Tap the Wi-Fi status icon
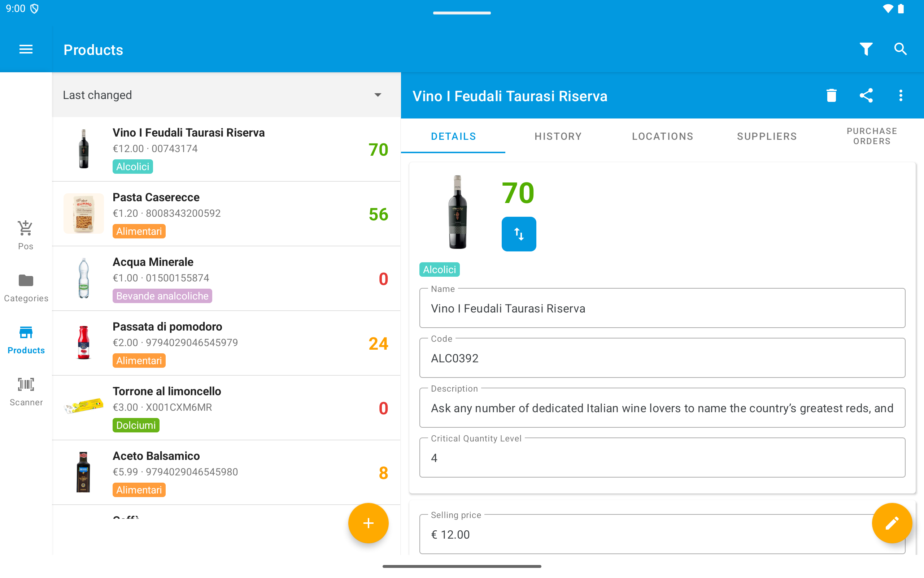The height and width of the screenshot is (578, 924). 888,8
